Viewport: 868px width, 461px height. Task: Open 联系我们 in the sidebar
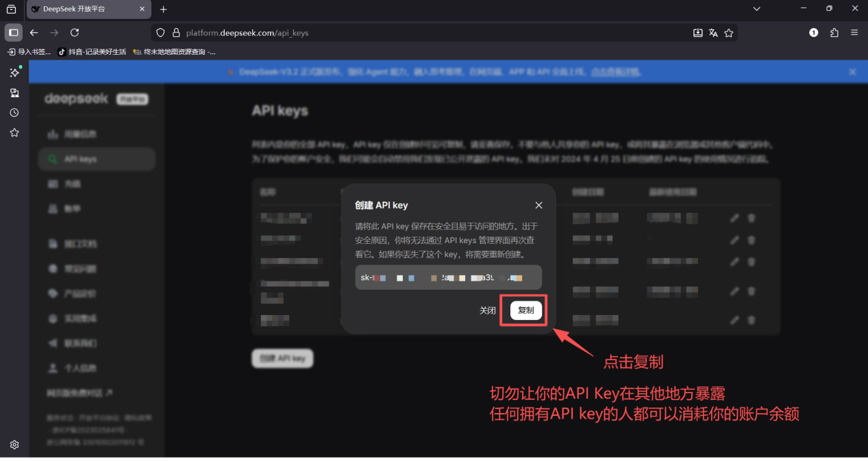click(97, 343)
